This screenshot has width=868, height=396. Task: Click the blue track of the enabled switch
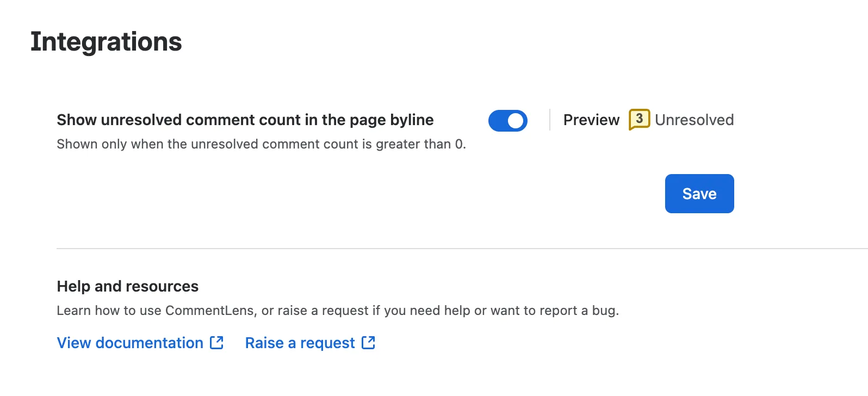(x=497, y=121)
